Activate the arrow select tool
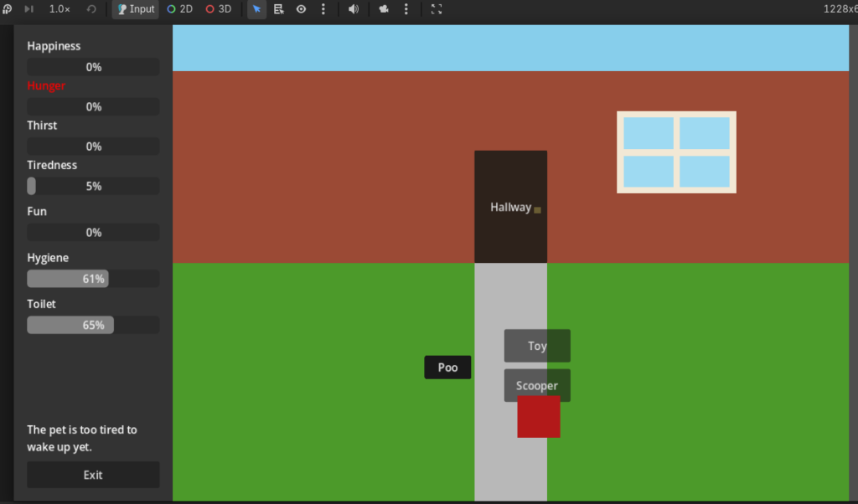The image size is (858, 504). [256, 9]
